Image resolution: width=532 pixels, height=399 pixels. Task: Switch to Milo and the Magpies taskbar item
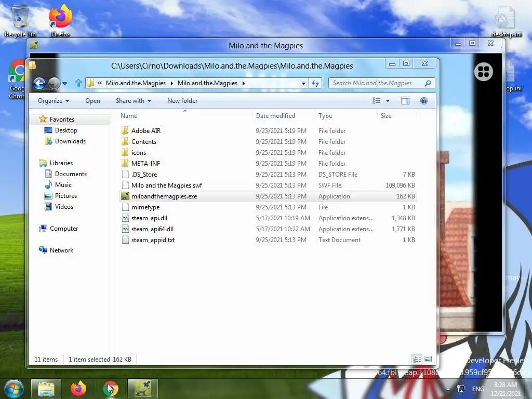coord(143,389)
